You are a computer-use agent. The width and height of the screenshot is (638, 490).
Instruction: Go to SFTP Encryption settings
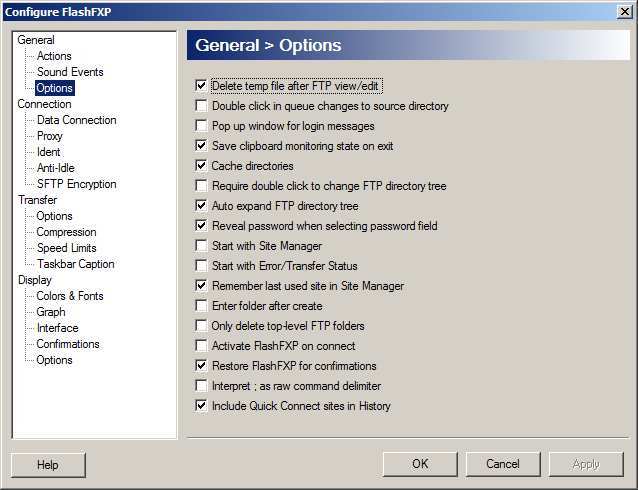77,184
